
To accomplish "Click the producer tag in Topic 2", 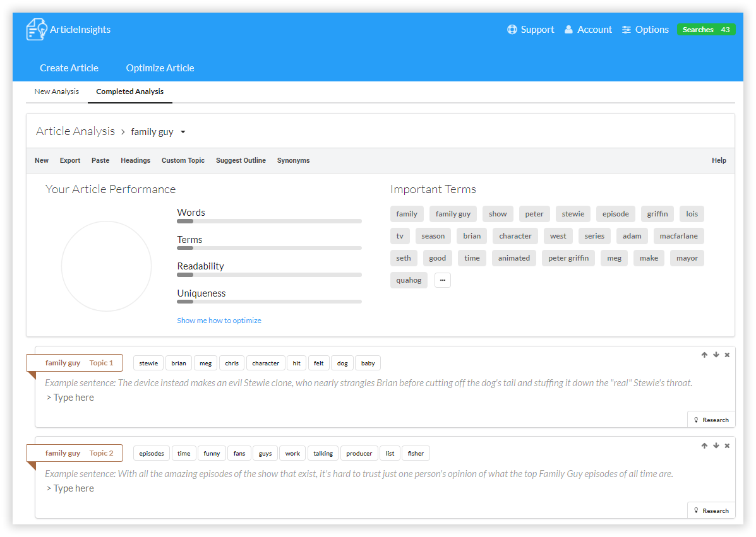I will (359, 453).
